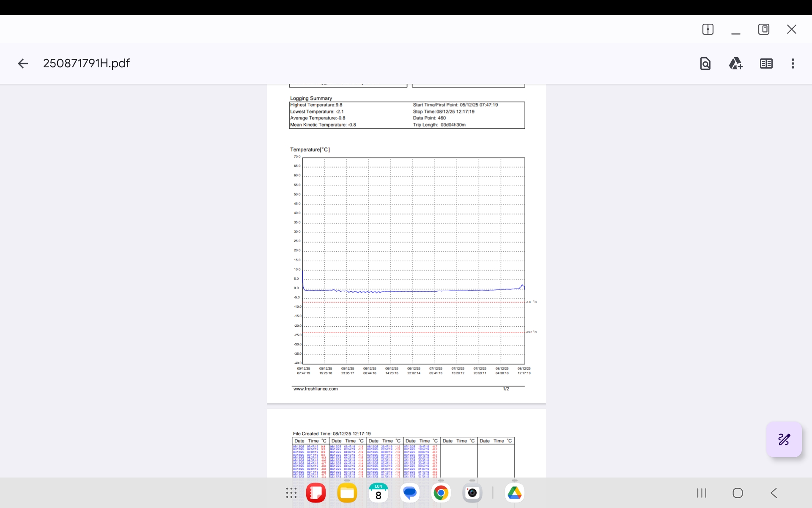The image size is (812, 508).
Task: Launch Chrome from the taskbar
Action: point(441,493)
